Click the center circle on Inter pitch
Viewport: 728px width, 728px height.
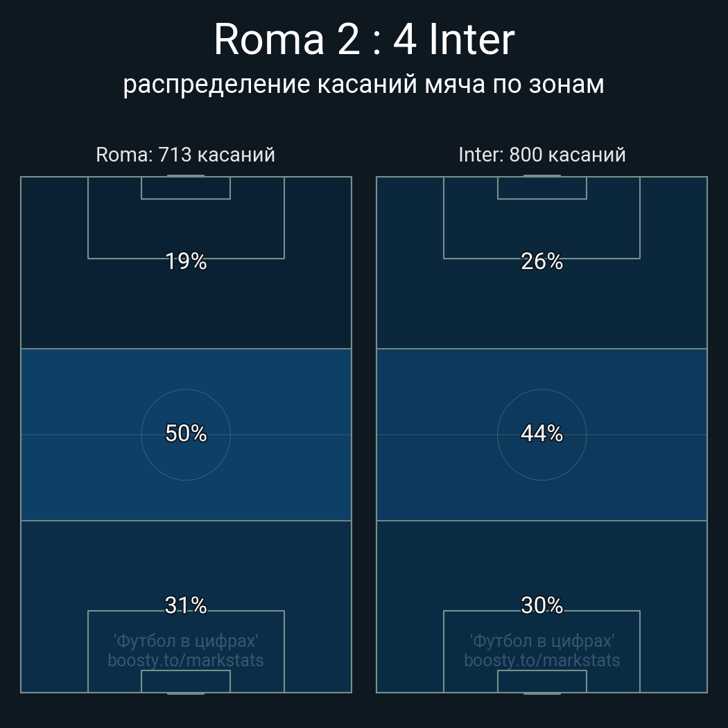click(541, 435)
